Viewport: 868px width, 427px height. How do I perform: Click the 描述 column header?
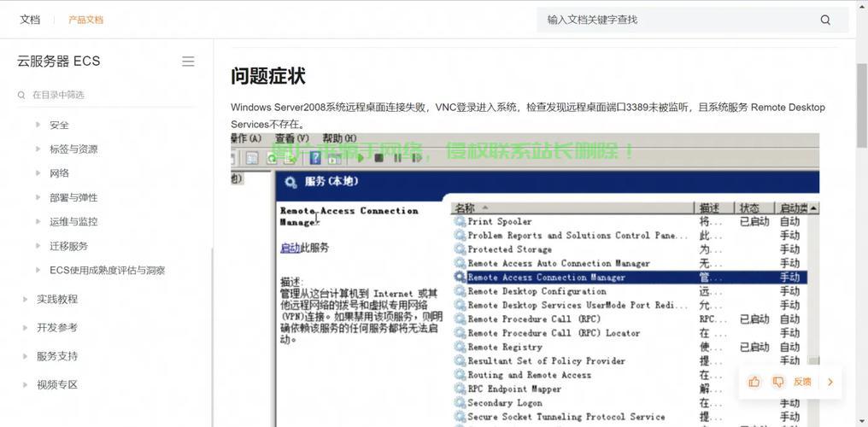pos(713,208)
